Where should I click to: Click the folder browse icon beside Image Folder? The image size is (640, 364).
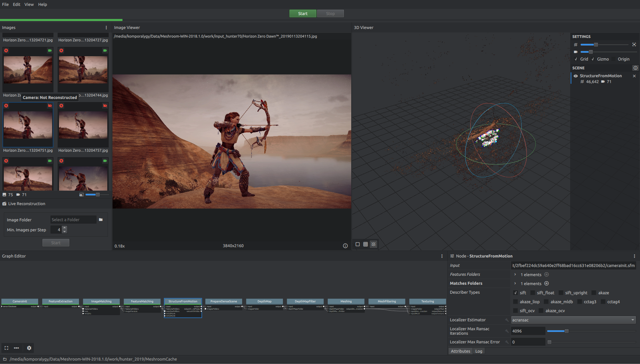pos(101,220)
